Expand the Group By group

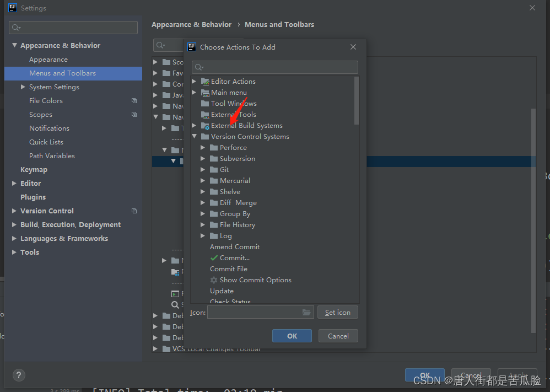coord(203,214)
